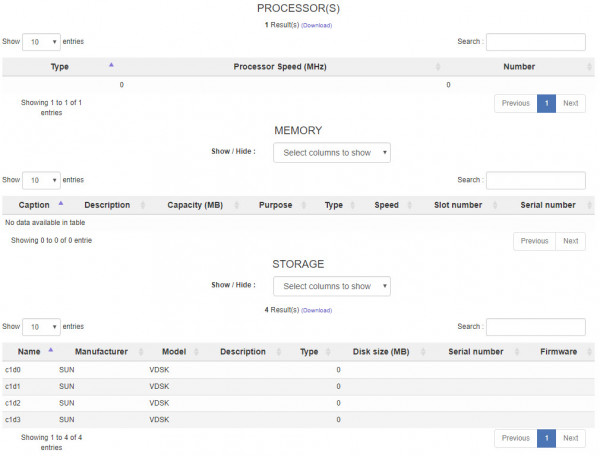Image resolution: width=600 pixels, height=456 pixels.
Task: Sort storage by Manufacturer column
Action: click(101, 352)
